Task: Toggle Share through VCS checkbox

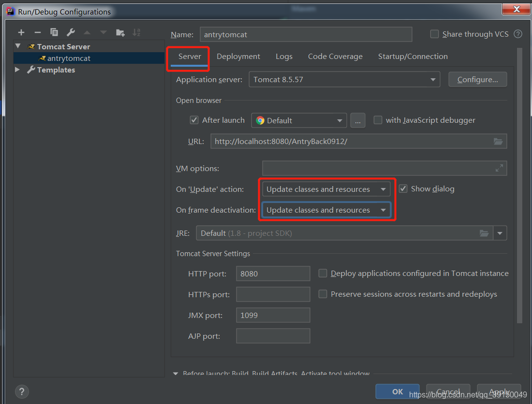Action: (434, 34)
